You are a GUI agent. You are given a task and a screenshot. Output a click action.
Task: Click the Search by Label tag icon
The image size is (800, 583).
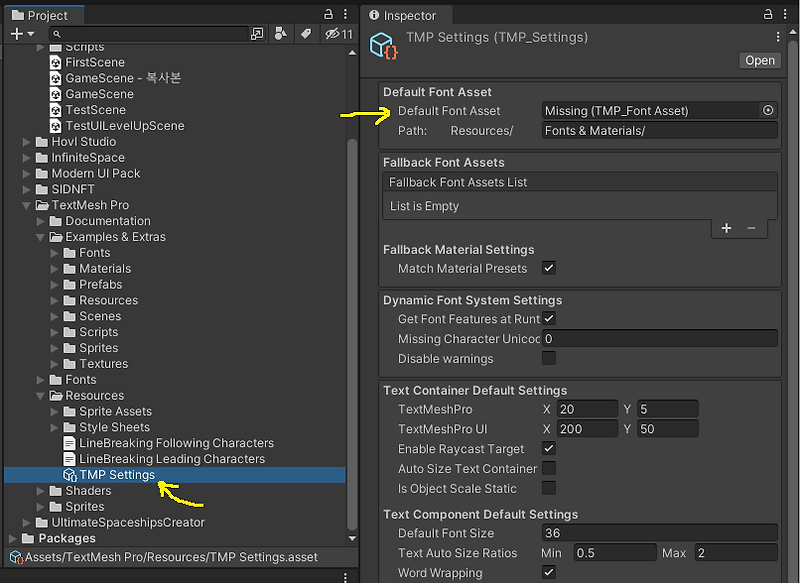click(x=306, y=34)
